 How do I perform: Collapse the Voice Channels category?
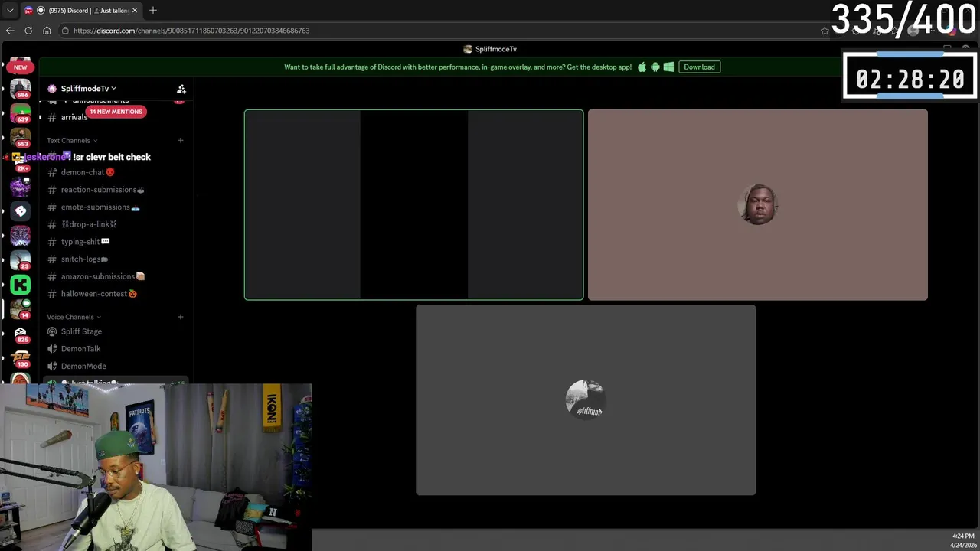click(x=73, y=317)
